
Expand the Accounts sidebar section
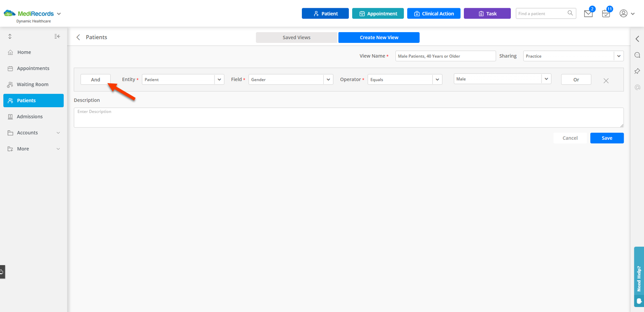click(33, 133)
